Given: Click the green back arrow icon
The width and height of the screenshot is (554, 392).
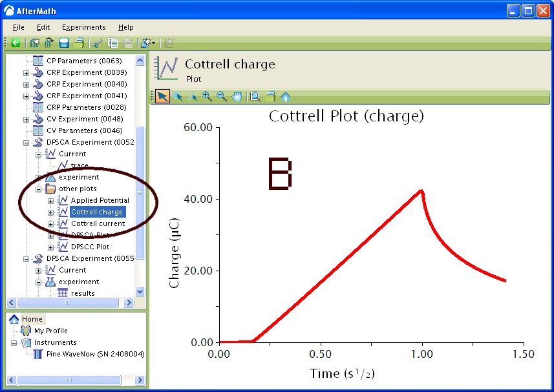Looking at the screenshot, I should [16, 43].
